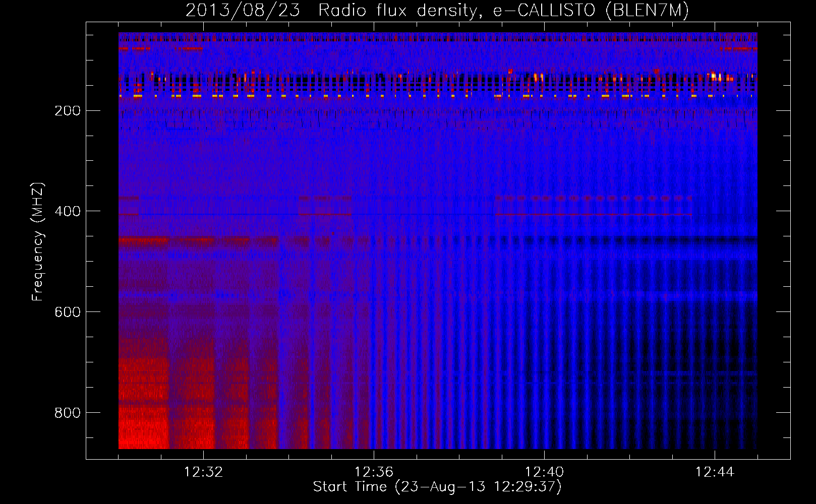Screen dimensions: 816x504
Task: Click the plot title text e-CALLISTO (BLEN7M)
Action: (591, 11)
